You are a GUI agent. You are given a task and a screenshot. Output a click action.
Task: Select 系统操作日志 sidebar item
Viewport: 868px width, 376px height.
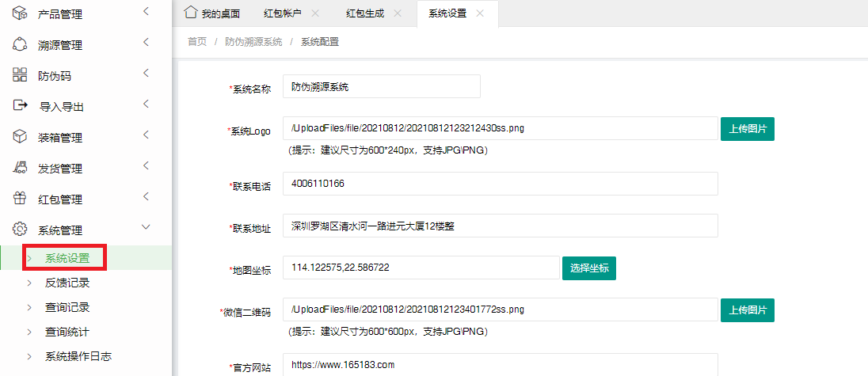coord(78,356)
